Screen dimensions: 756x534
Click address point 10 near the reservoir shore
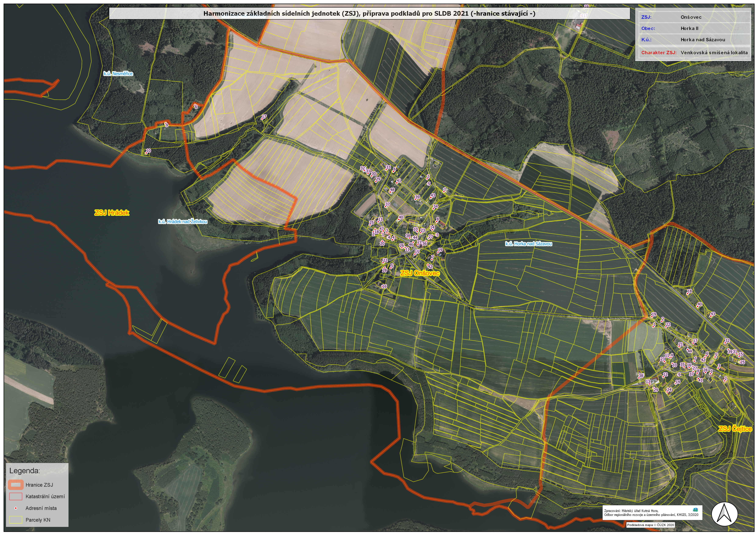click(x=146, y=153)
